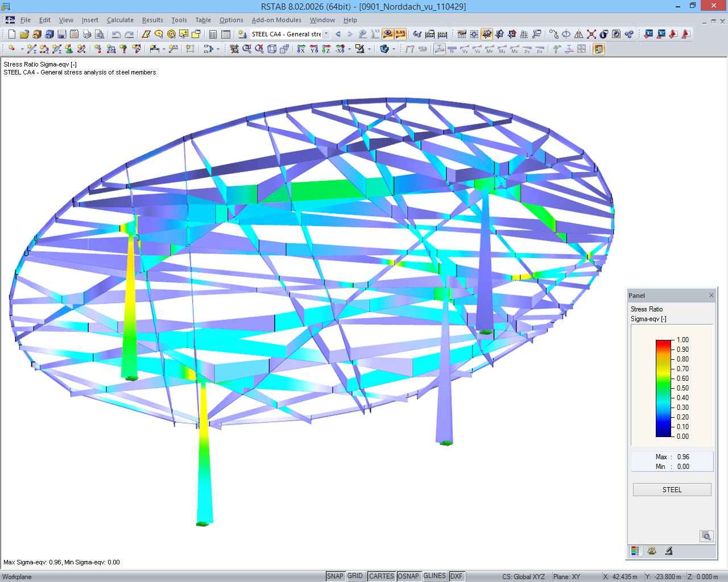Click the magnifier filter button in Panel

point(706,536)
